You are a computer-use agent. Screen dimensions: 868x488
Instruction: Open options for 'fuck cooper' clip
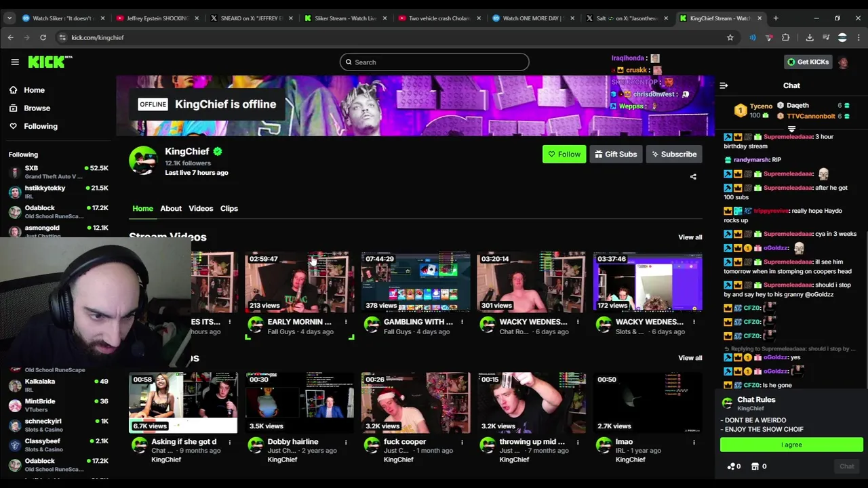[x=462, y=442]
